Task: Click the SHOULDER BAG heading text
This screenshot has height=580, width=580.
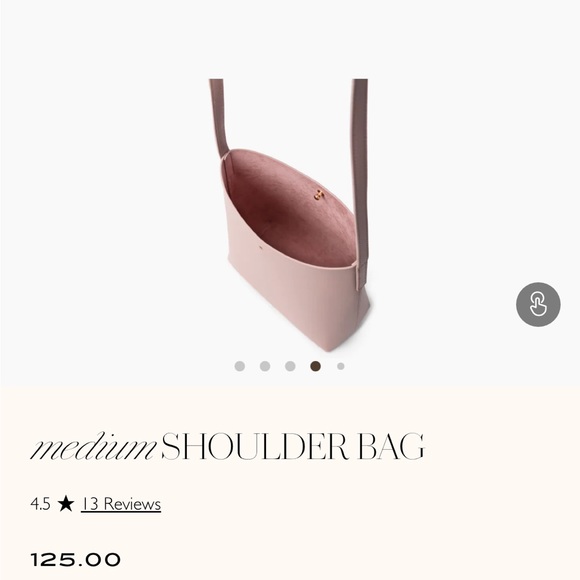Action: 293,446
